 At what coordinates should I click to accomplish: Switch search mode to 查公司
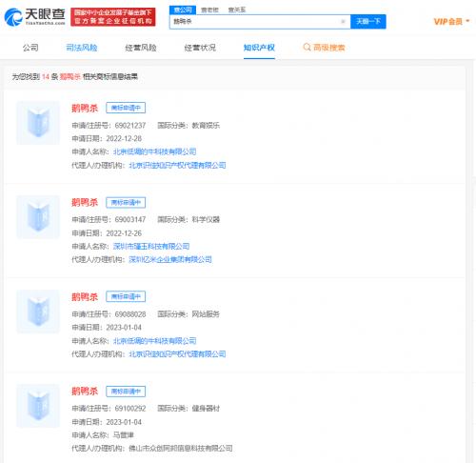click(x=183, y=10)
